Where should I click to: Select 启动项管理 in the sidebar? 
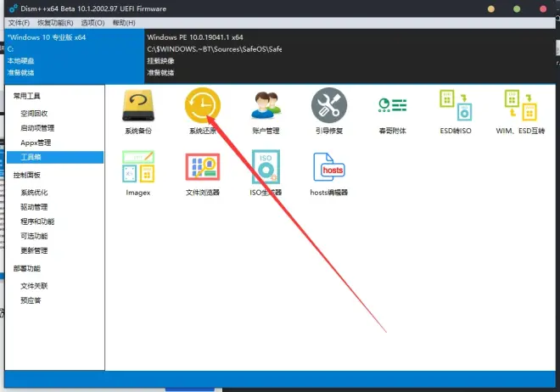pos(37,128)
